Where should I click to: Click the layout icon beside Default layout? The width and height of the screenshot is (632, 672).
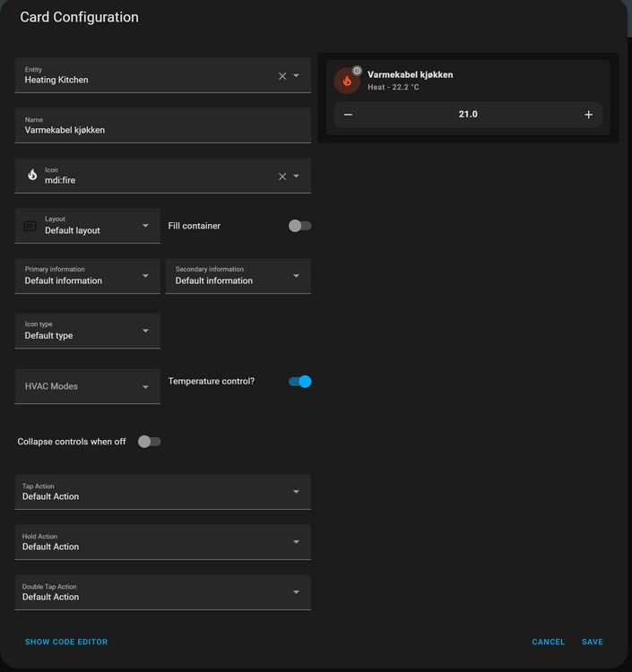tap(30, 227)
